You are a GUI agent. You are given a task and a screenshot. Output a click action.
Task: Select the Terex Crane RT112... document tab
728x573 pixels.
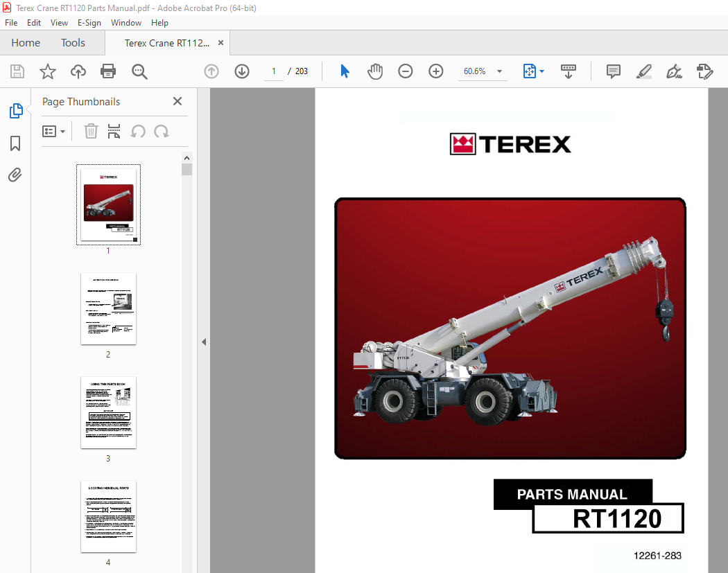[166, 43]
